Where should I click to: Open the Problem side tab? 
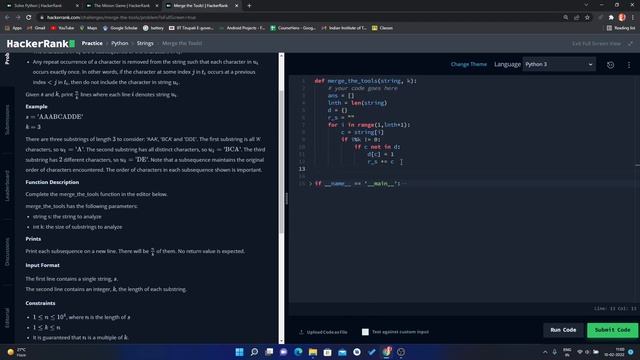(x=7, y=58)
